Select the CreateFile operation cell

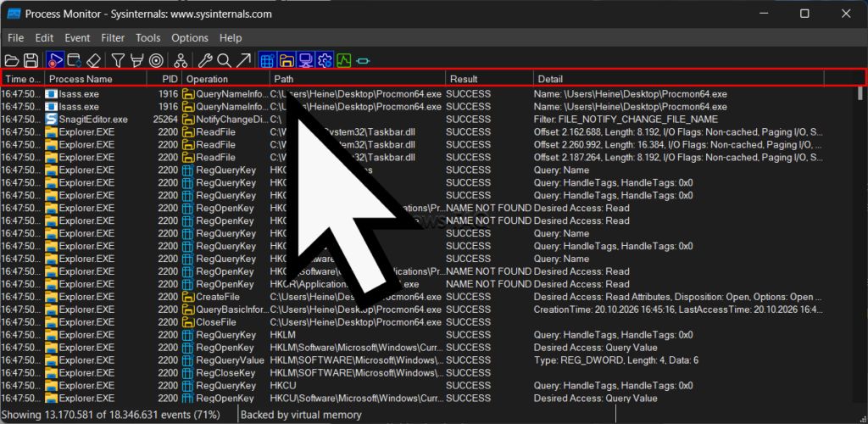[218, 297]
